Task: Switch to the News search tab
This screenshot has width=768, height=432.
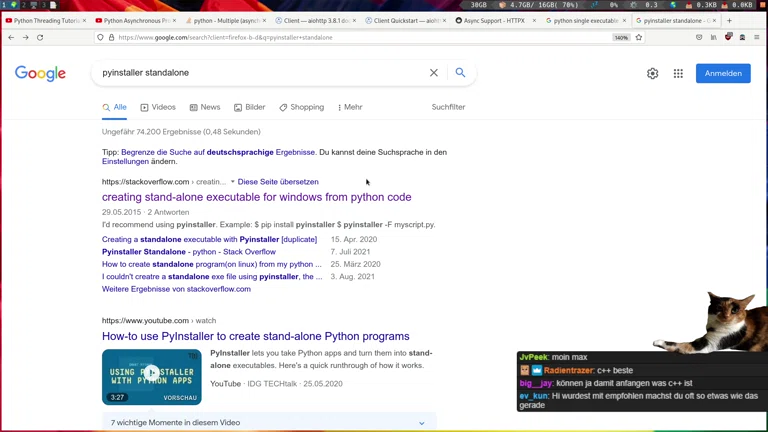Action: (205, 107)
